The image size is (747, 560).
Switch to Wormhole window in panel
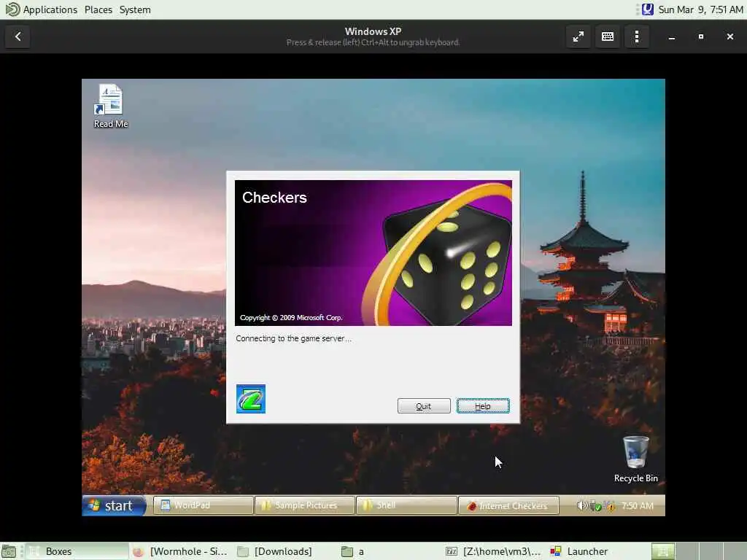182,551
